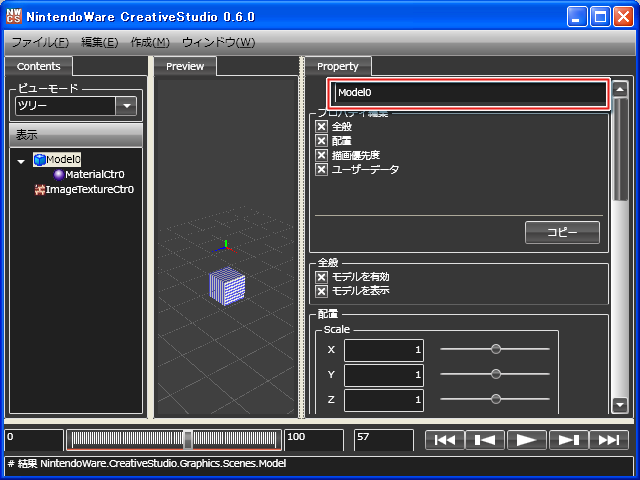Step back one frame
Viewport: 640px width, 480px height.
pos(486,440)
